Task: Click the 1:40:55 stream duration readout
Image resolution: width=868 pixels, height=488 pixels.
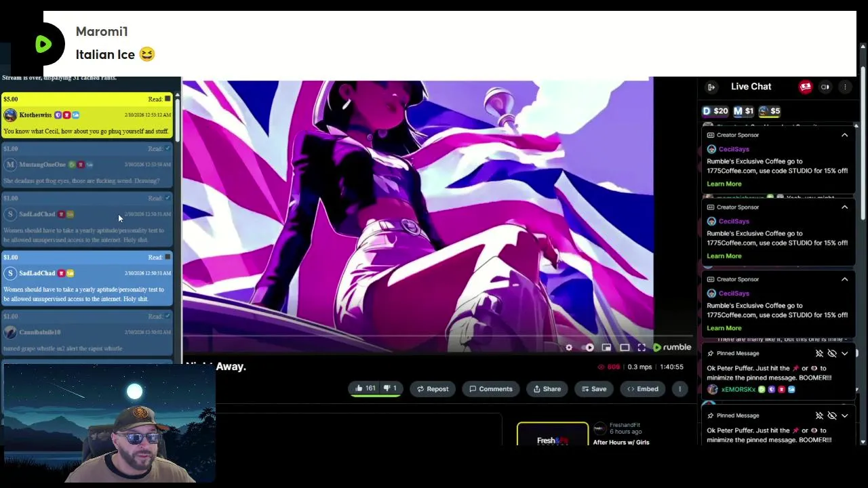Action: [x=671, y=367]
